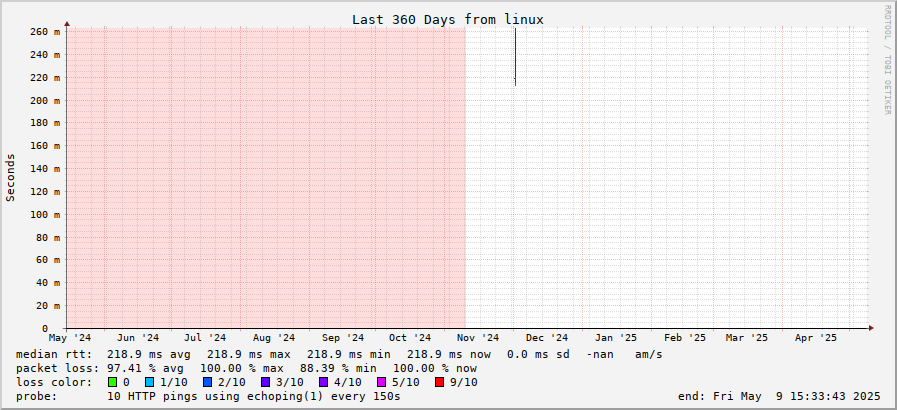Click the red 9/10 loss swatch

439,382
